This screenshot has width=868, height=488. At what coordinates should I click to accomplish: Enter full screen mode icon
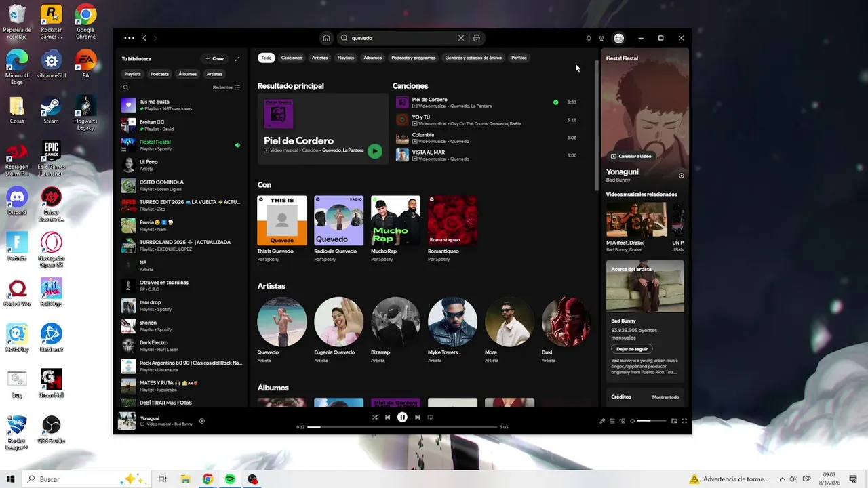(684, 421)
